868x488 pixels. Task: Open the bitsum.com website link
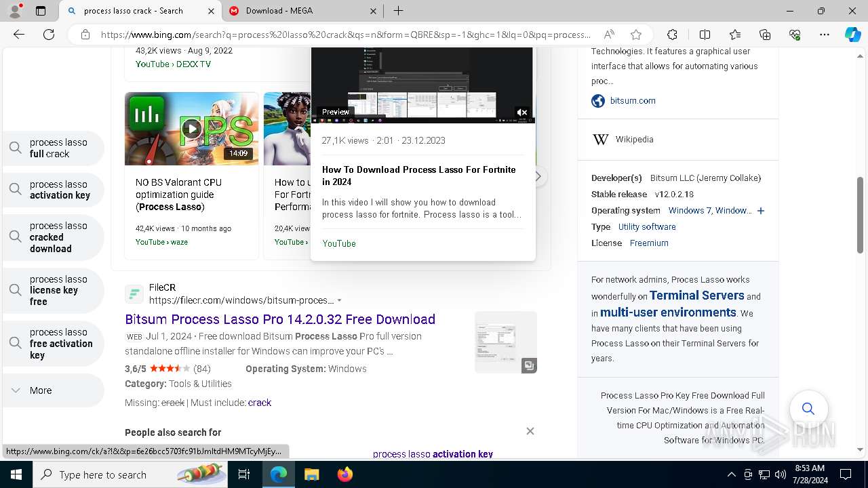(633, 100)
